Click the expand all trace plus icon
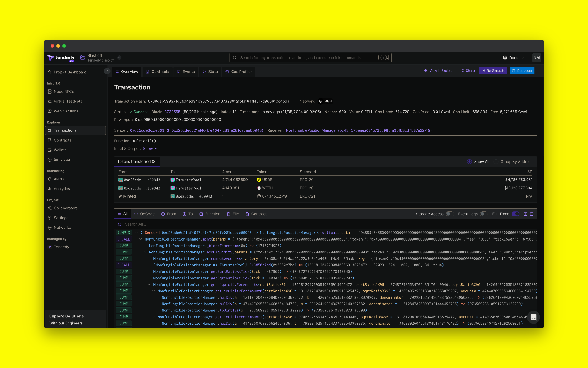 pos(526,214)
